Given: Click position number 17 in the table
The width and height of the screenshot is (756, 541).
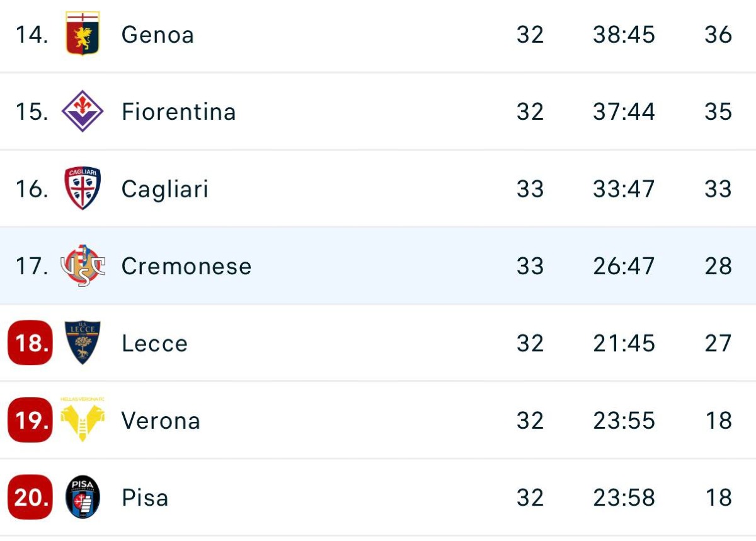Looking at the screenshot, I should click(31, 267).
